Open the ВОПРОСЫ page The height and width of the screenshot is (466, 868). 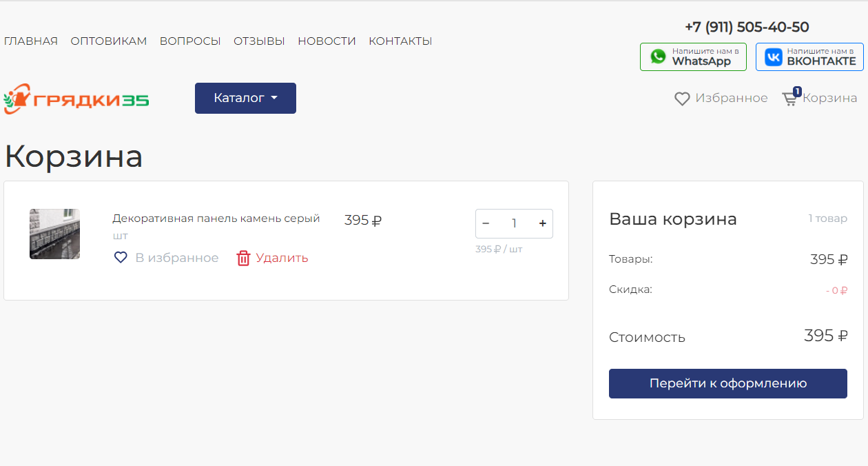click(190, 41)
